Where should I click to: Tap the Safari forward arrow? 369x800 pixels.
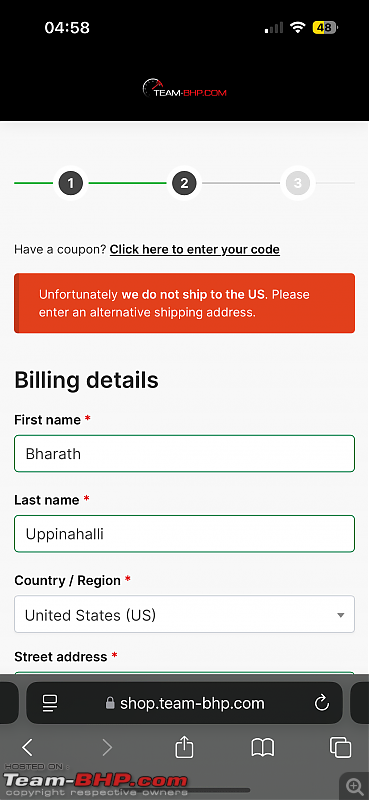107,747
